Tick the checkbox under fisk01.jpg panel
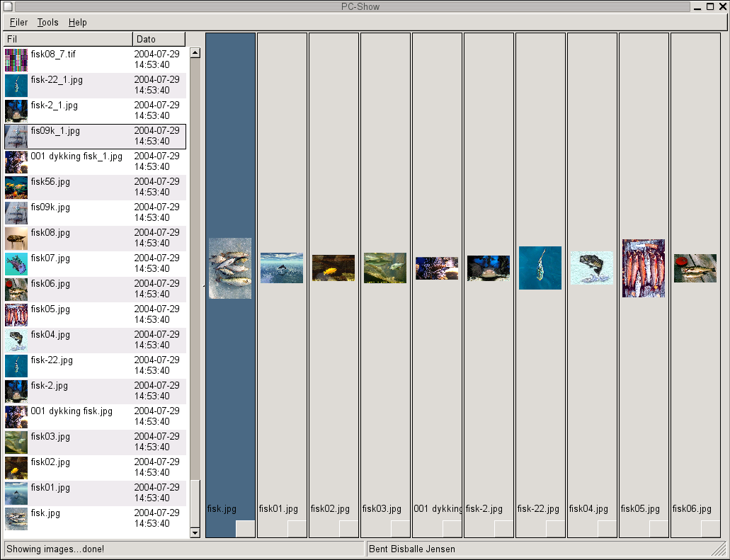Screen dimensions: 730x560 (297, 529)
